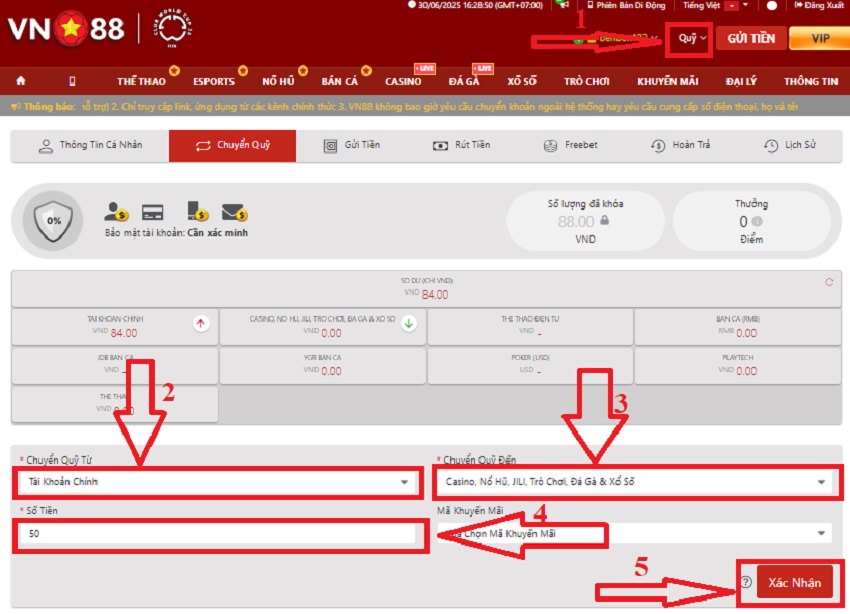This screenshot has height=614, width=850.
Task: Click the lock icon beside 88.00
Action: 604,220
